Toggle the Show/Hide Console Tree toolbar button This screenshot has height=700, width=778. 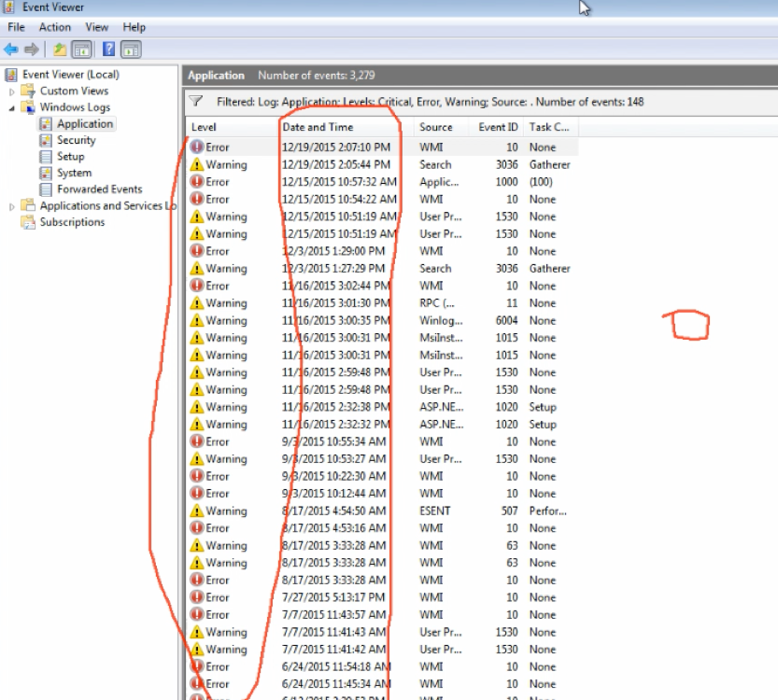[x=81, y=49]
